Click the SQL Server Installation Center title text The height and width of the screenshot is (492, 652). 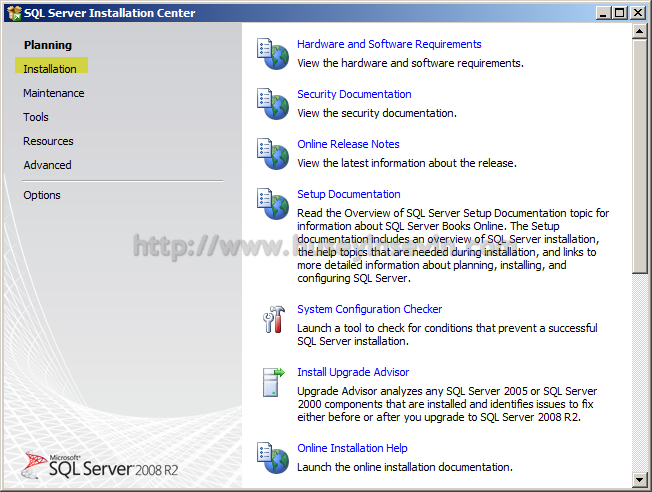pos(109,13)
